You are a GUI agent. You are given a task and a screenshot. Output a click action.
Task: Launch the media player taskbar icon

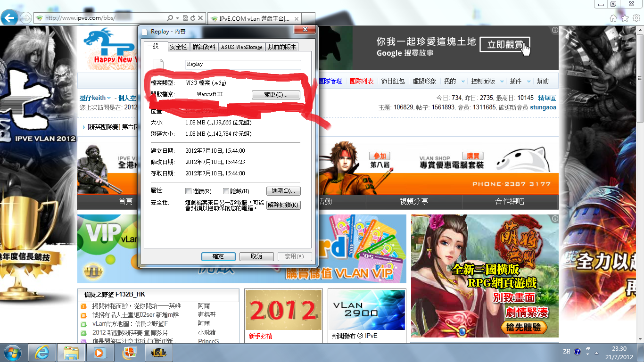[100, 352]
